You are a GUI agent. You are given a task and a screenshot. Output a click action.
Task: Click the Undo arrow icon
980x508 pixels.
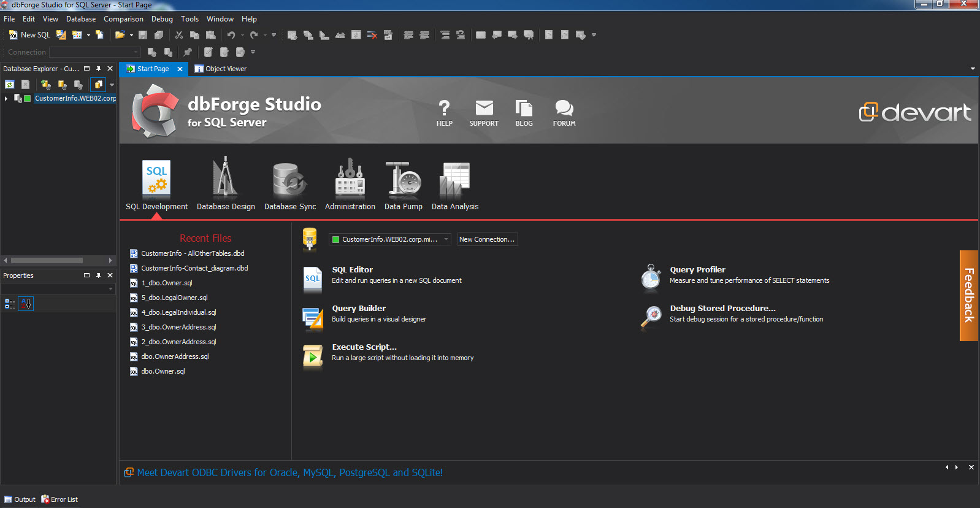point(231,35)
